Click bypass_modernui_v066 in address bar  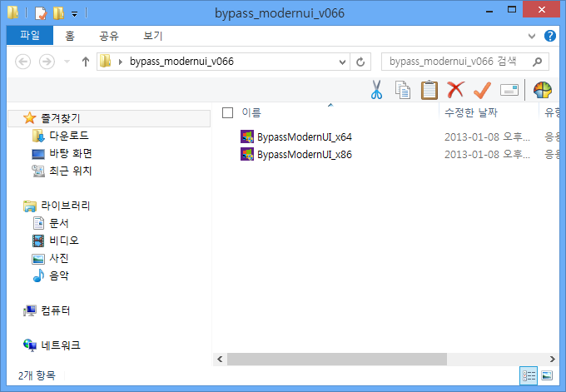point(181,62)
